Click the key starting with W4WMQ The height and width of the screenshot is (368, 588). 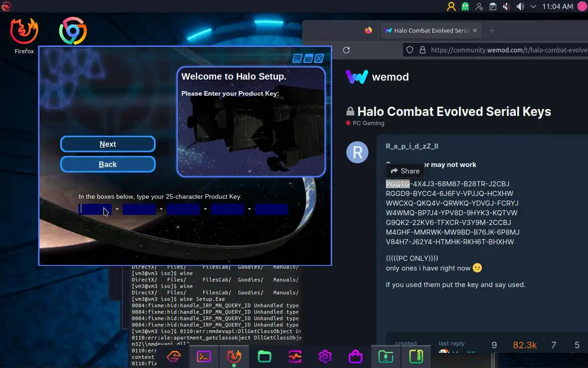[x=452, y=213]
